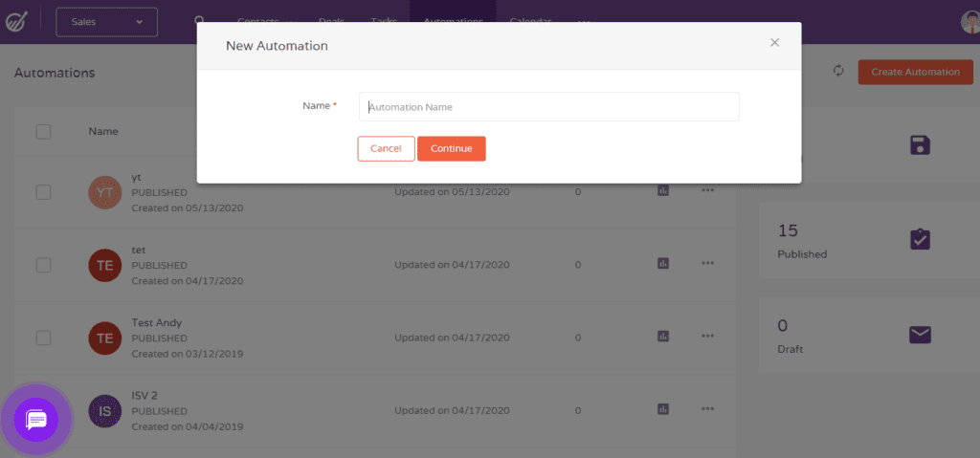Click the Continue button in New Automation dialog

(452, 149)
